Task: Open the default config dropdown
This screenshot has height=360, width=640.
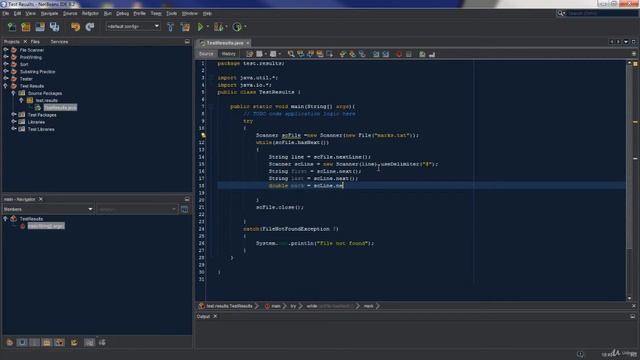Action: point(133,27)
